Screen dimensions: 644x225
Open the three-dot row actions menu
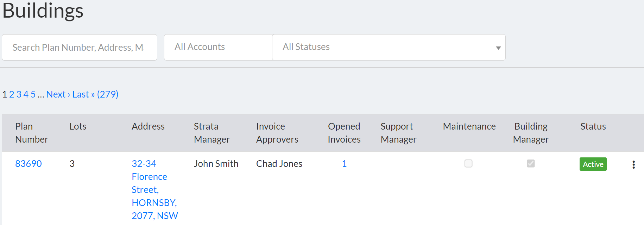click(x=633, y=164)
